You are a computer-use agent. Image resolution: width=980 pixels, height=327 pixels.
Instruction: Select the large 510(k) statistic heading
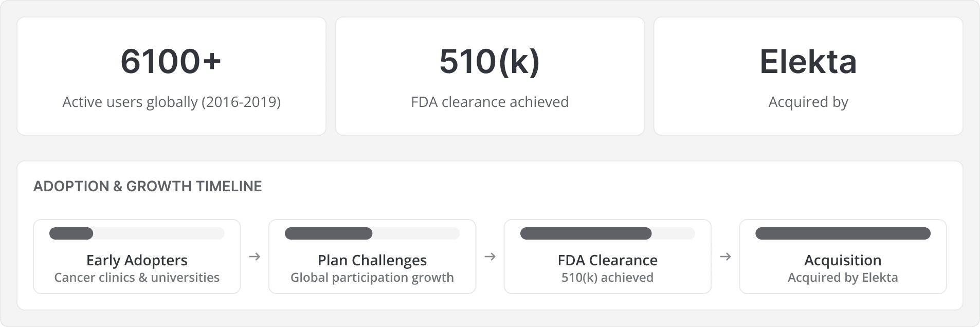489,62
